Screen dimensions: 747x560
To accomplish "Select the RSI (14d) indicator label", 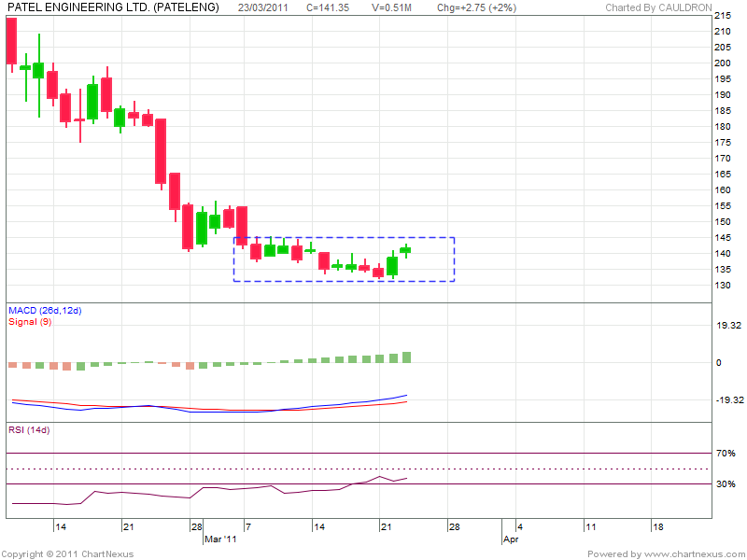I will [29, 430].
